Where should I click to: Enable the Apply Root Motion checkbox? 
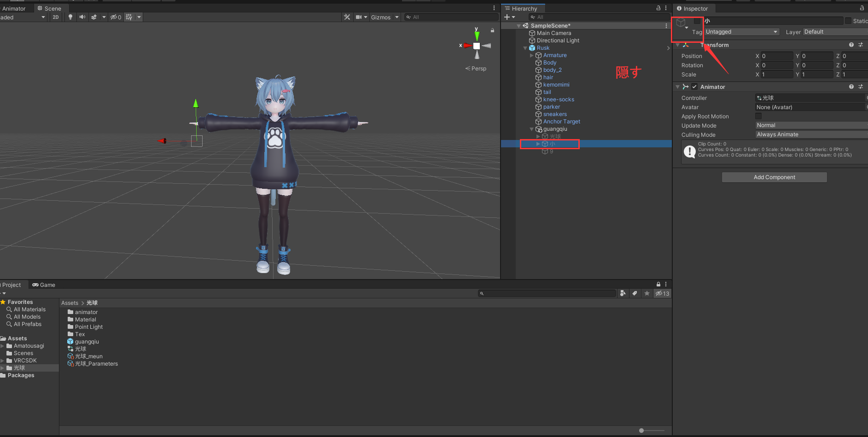(758, 116)
